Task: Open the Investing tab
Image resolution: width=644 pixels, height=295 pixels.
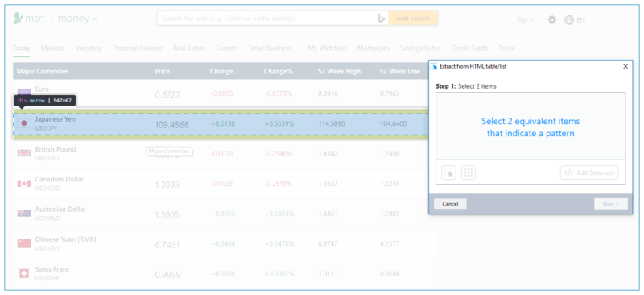Action: pos(89,48)
